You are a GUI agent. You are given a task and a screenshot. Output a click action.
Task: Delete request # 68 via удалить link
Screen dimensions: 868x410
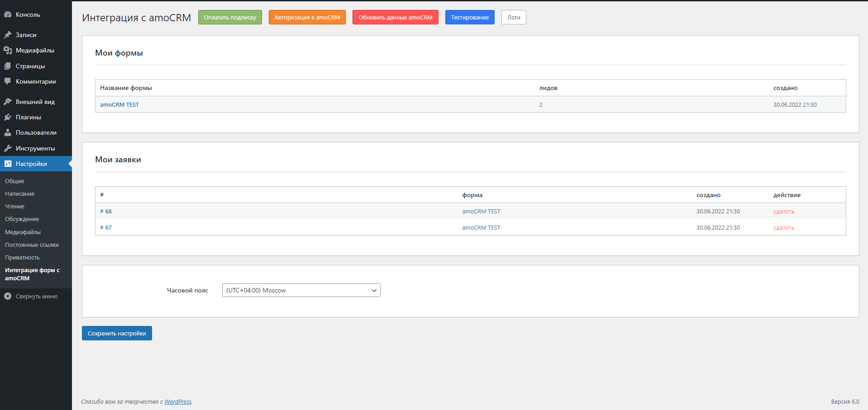point(783,211)
